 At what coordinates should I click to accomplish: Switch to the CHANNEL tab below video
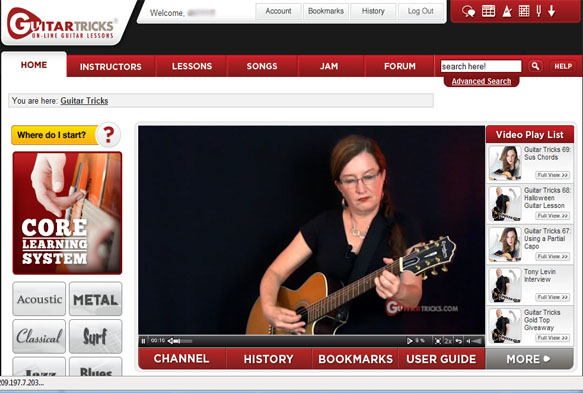tap(182, 358)
